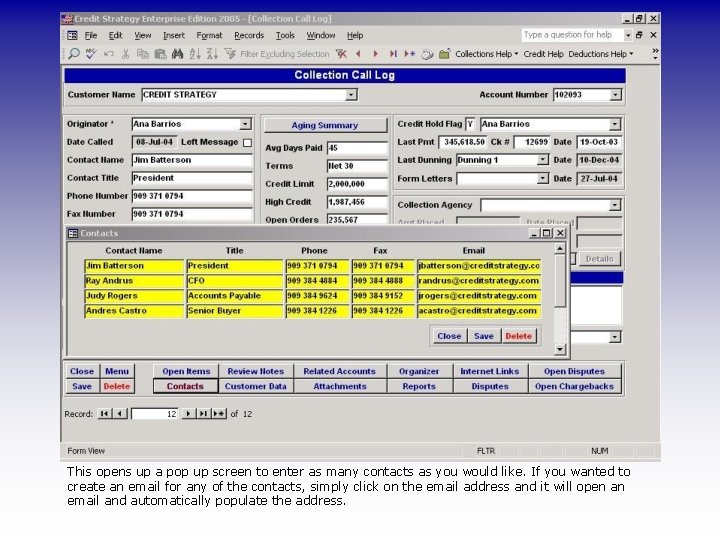This screenshot has width=720, height=540.
Task: Click the folder icon in toolbar
Action: click(x=444, y=54)
